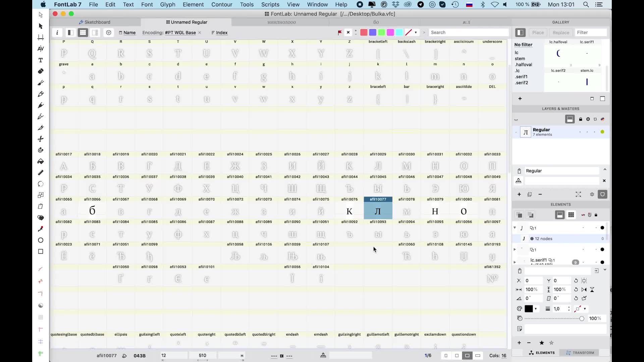Select the Fill paint bucket tool
644x362 pixels.
41,161
